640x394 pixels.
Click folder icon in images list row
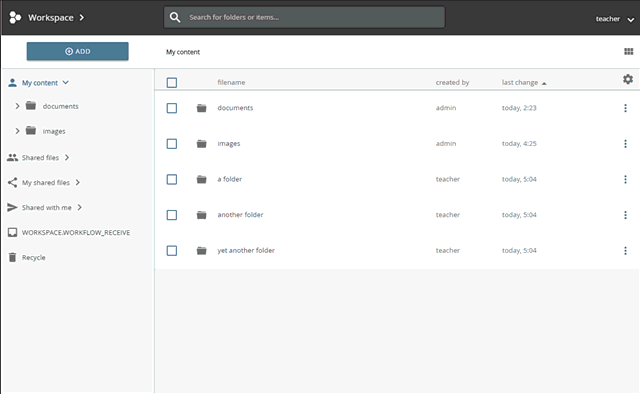pyautogui.click(x=202, y=144)
